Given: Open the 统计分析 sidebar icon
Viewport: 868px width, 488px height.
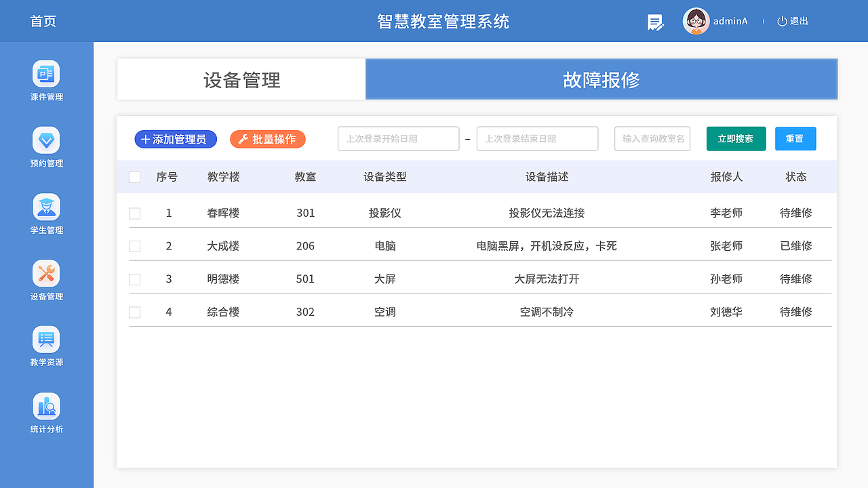Looking at the screenshot, I should (x=46, y=406).
